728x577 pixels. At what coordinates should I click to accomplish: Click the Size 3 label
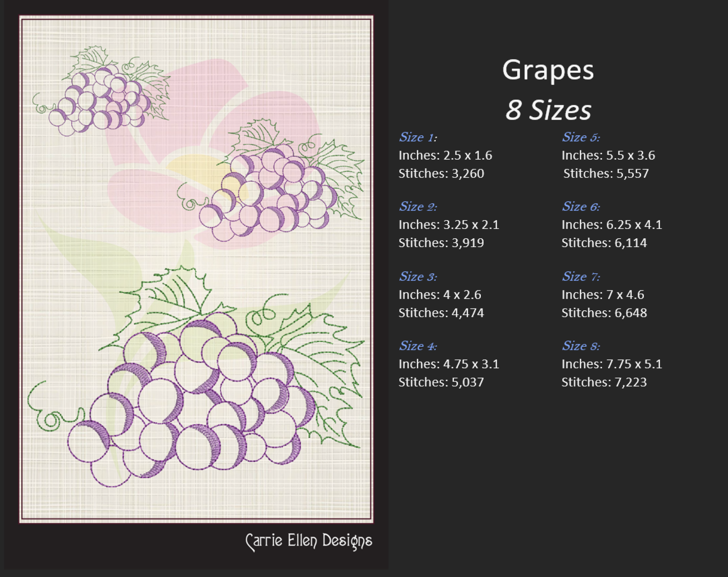click(417, 276)
